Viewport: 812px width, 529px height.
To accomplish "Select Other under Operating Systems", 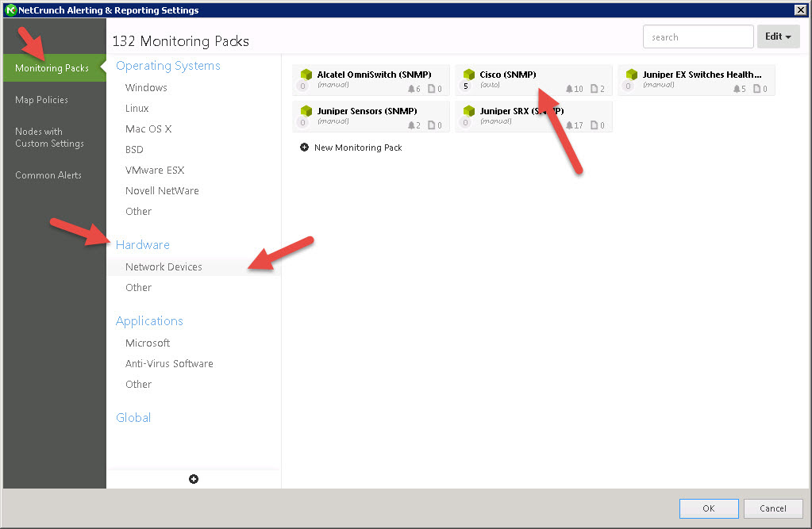I will 138,212.
